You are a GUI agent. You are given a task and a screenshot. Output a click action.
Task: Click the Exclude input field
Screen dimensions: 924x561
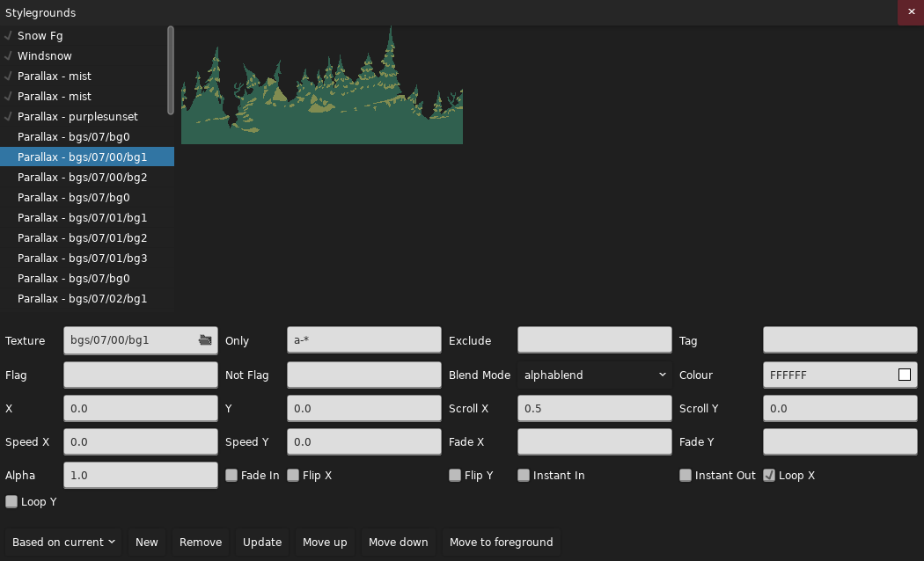coord(595,340)
